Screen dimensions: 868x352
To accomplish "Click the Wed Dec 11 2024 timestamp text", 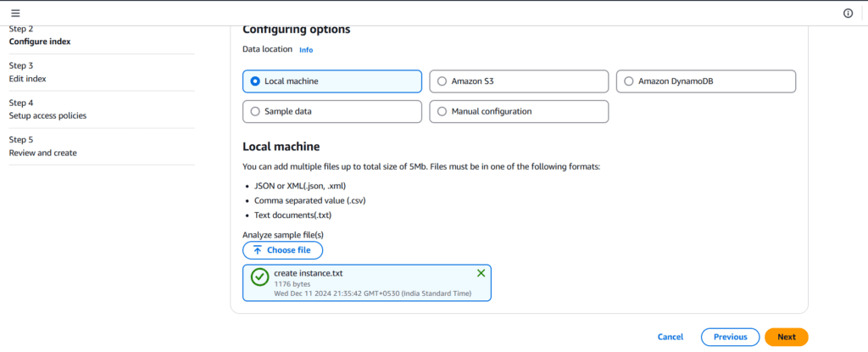I will [373, 293].
